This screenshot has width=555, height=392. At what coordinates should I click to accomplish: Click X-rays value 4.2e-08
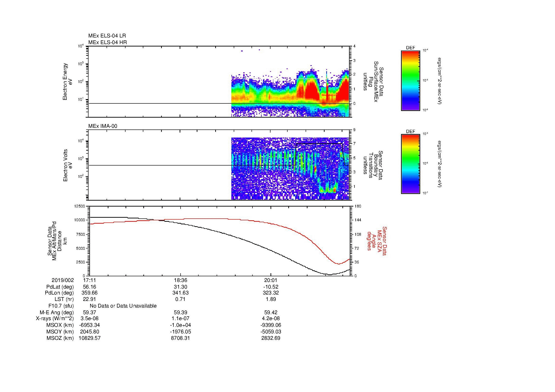[x=271, y=318]
